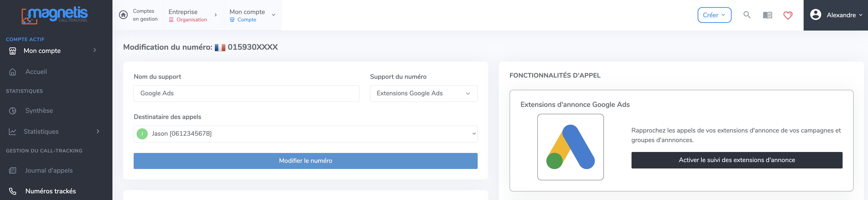Click the Mon compte Compte breadcrumb
868x200 pixels.
click(247, 16)
